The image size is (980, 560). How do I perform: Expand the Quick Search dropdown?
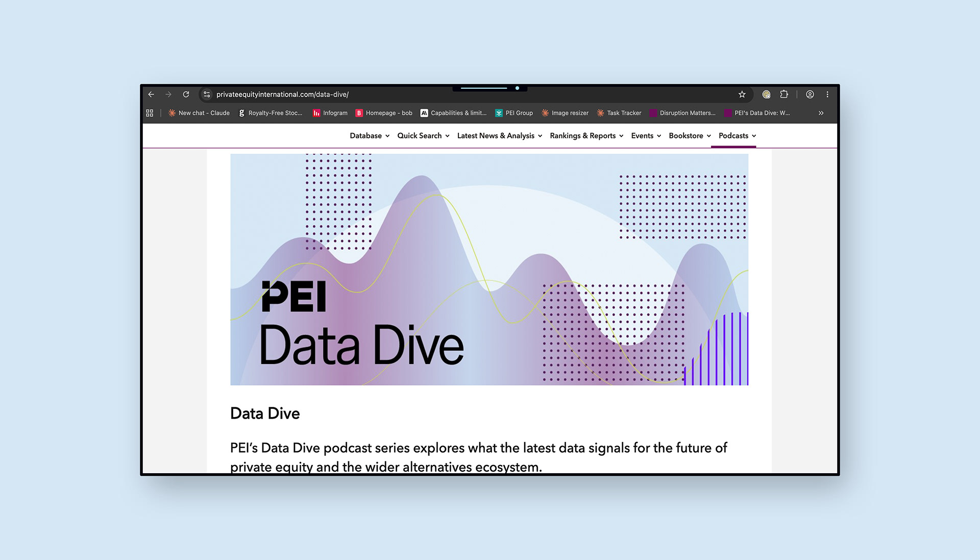coord(423,136)
